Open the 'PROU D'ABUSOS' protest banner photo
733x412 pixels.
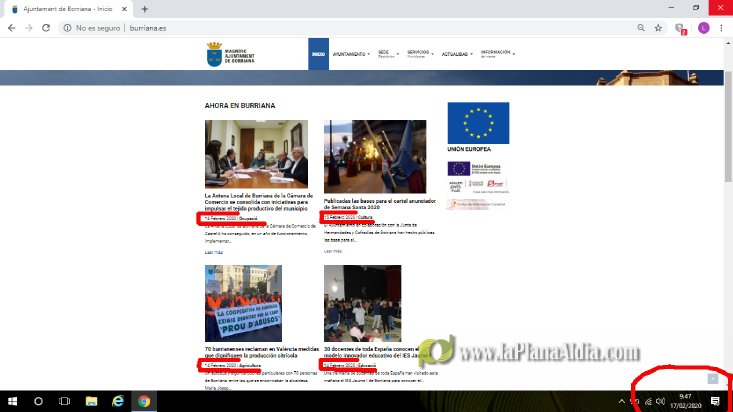point(243,303)
